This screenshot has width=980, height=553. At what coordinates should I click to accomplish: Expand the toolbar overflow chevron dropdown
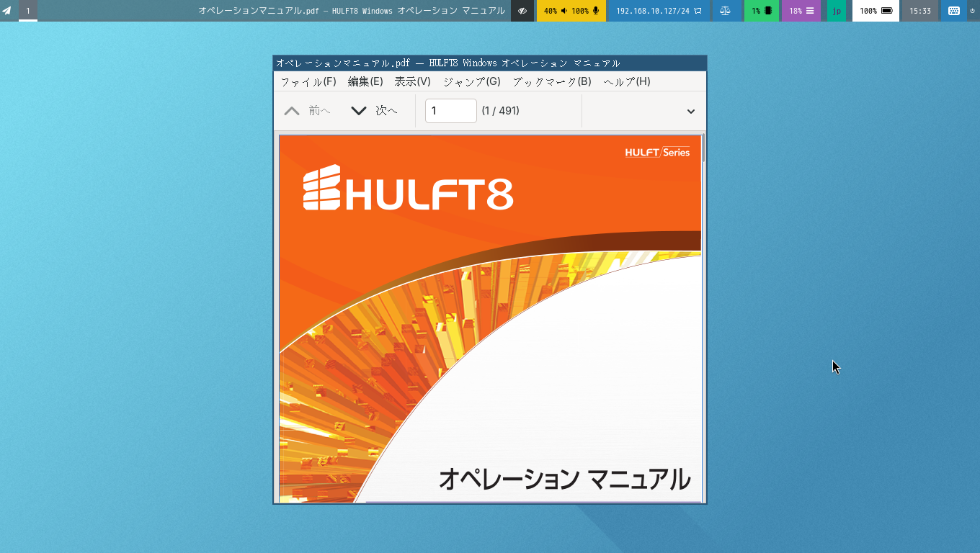coord(691,111)
